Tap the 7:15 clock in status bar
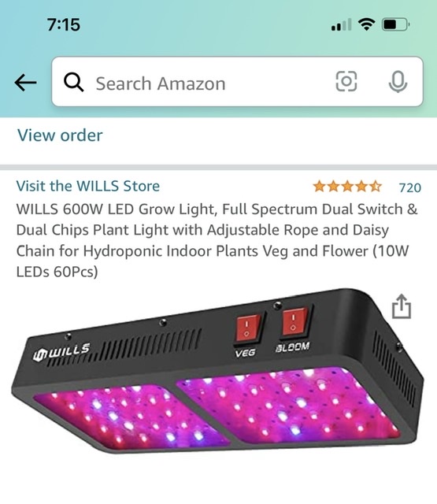 [64, 24]
